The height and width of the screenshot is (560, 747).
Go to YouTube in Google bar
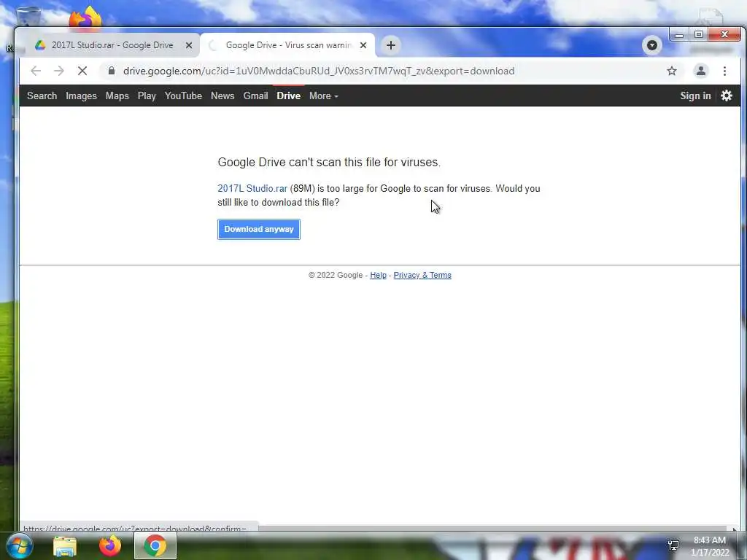[183, 96]
